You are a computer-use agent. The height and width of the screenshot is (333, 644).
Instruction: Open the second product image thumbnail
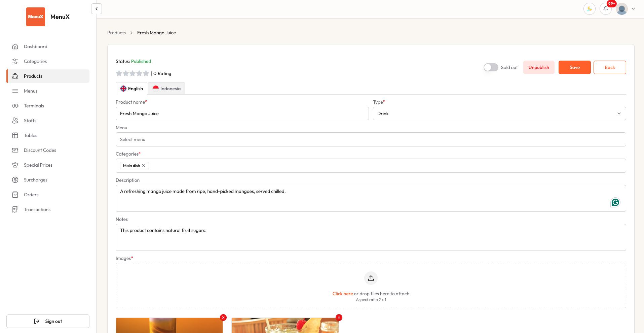tap(285, 325)
